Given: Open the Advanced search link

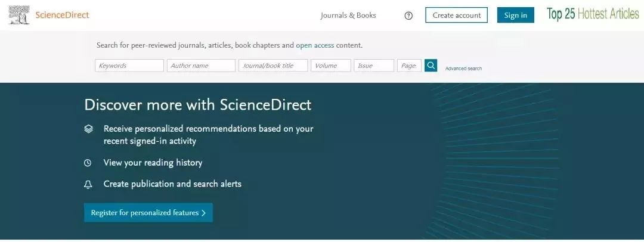Looking at the screenshot, I should pos(463,69).
